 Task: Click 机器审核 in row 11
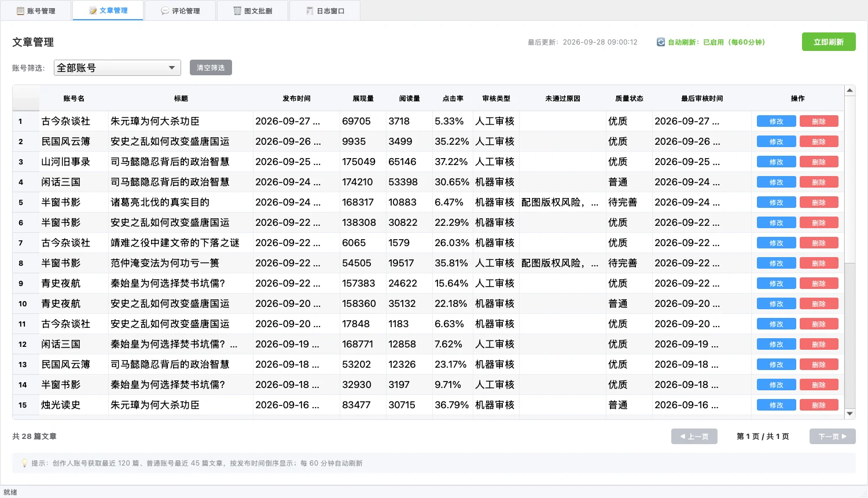click(496, 324)
